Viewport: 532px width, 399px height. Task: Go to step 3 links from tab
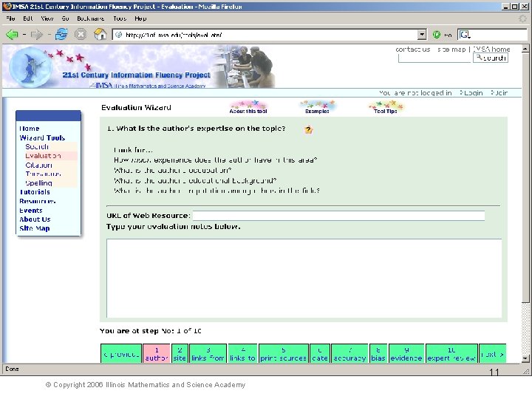tap(208, 354)
